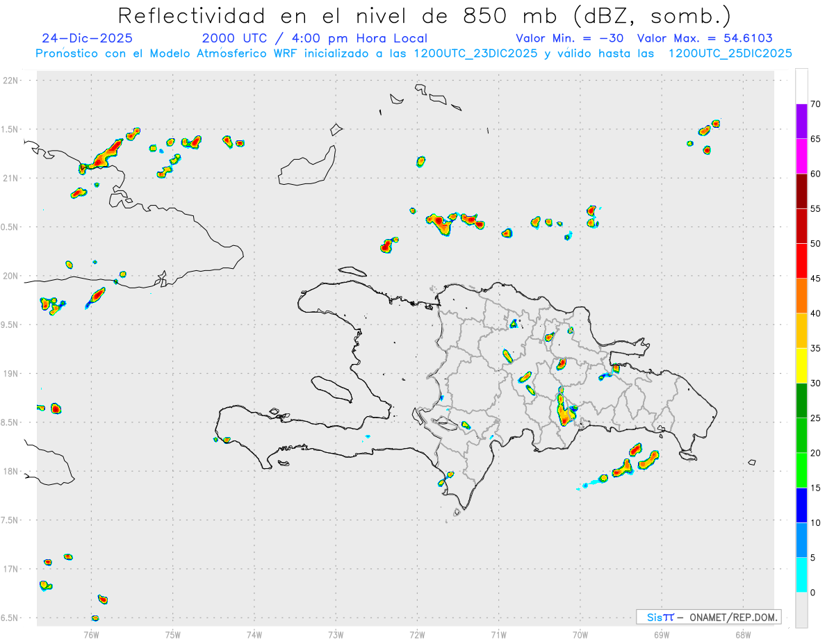Click the '69W' longitude label
The height and width of the screenshot is (644, 834).
(x=662, y=634)
